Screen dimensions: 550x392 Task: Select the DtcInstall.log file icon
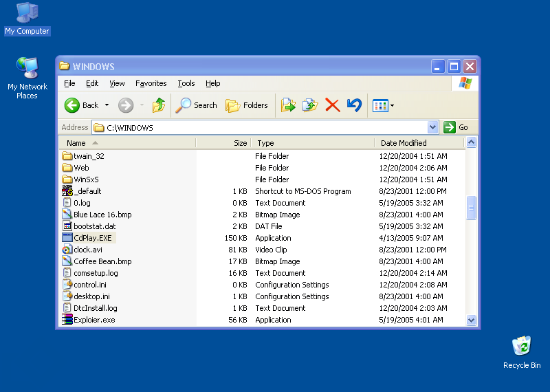point(67,308)
